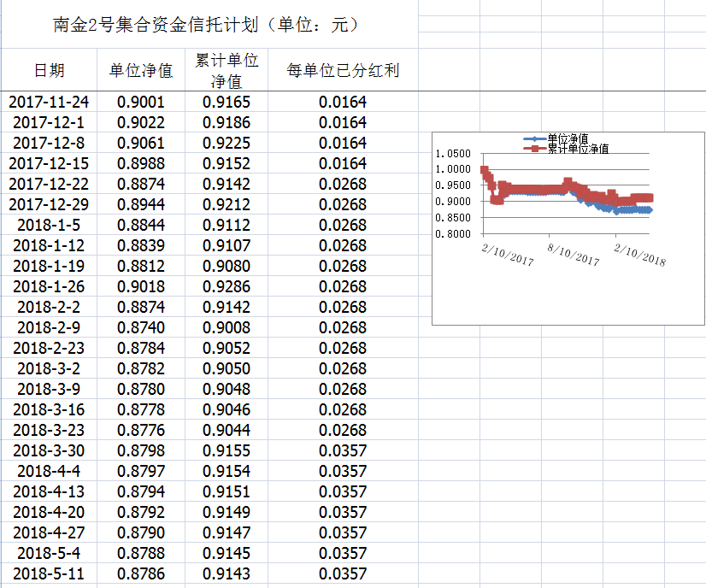Select the date cell 2018-5-11
Screen dimensions: 706x588
point(49,573)
